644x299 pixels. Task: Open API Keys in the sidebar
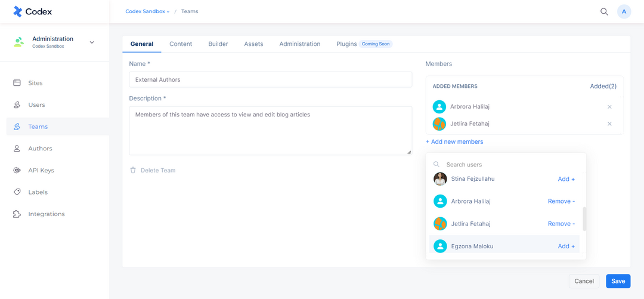(41, 170)
